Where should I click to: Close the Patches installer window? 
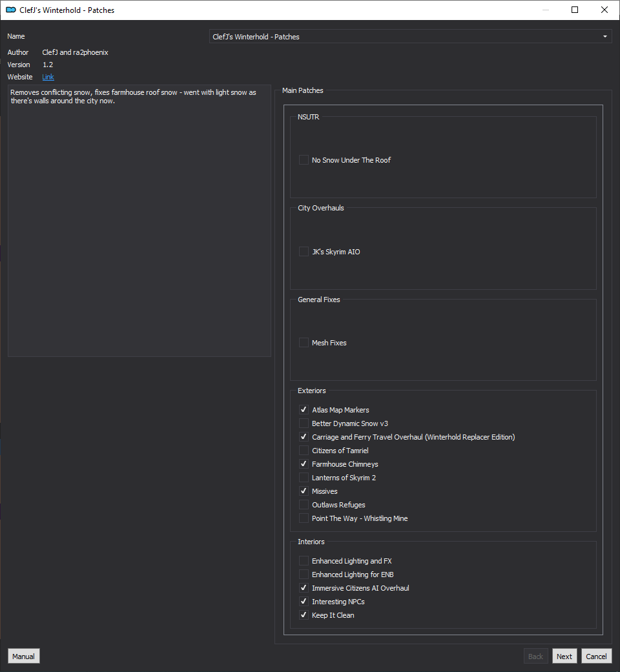(604, 10)
